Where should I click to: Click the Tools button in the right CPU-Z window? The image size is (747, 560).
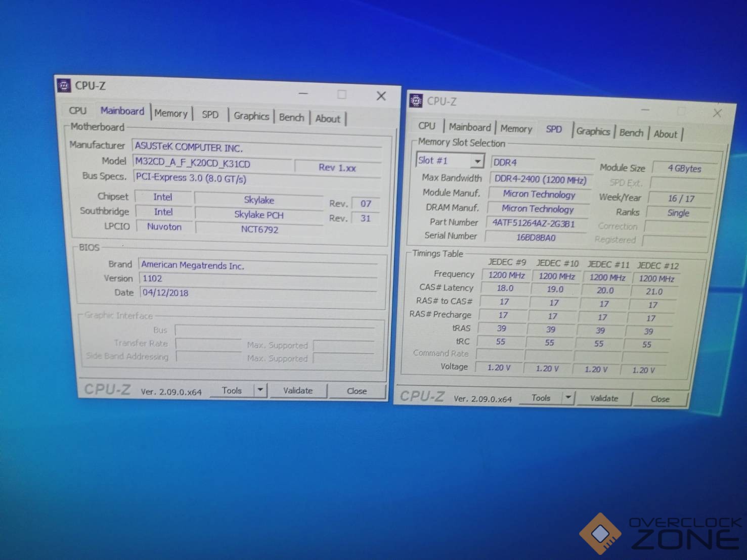(x=541, y=398)
